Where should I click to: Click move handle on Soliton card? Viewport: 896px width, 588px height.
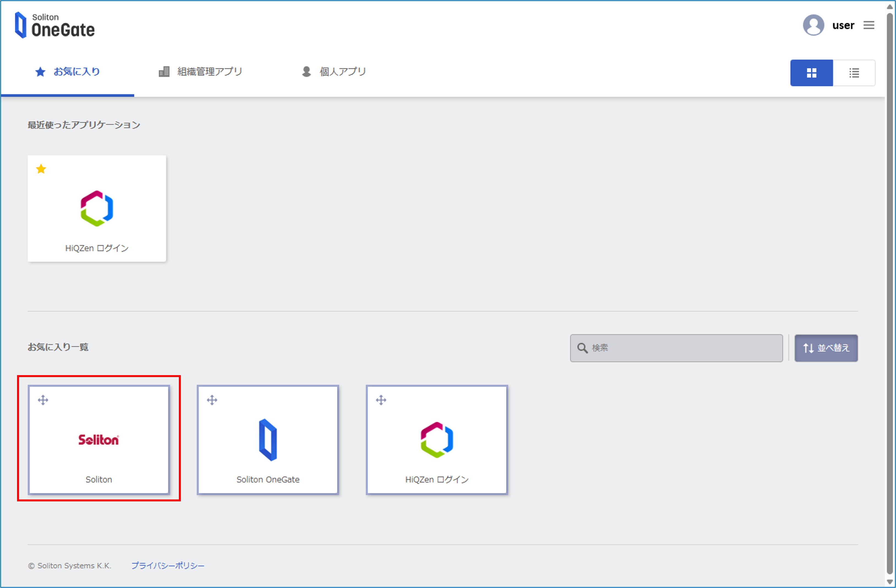click(x=43, y=400)
